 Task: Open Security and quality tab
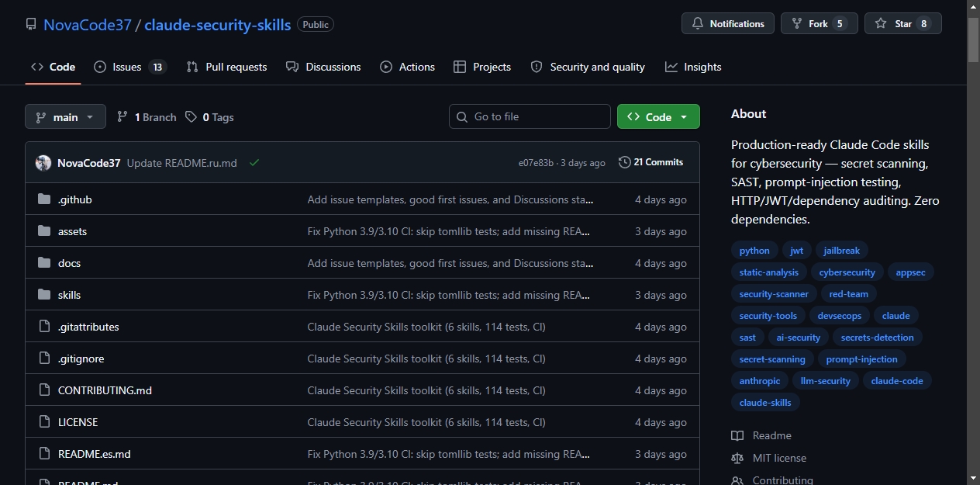[588, 67]
